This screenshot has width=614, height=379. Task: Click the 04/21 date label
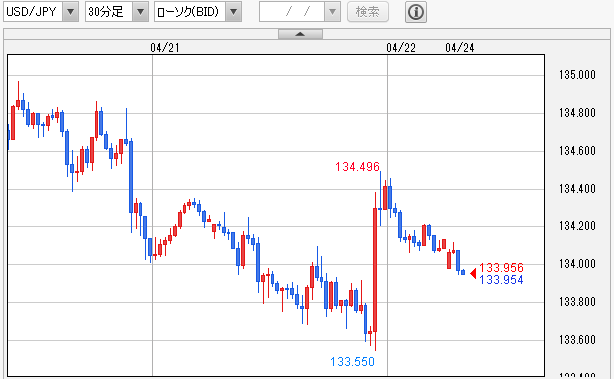pyautogui.click(x=165, y=48)
